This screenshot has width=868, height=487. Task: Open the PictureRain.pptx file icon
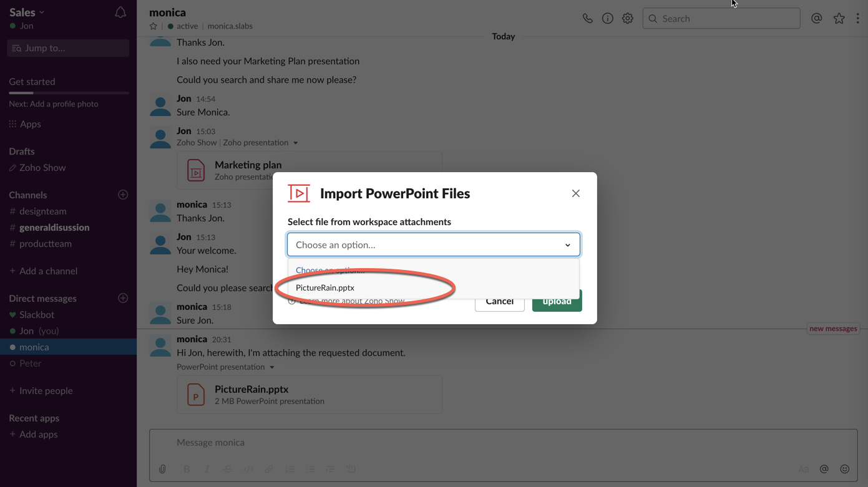coord(196,395)
